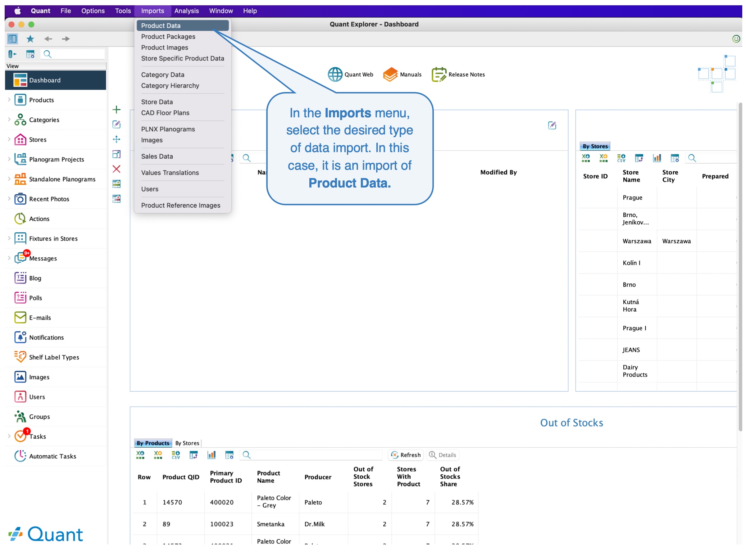The width and height of the screenshot is (746, 560).
Task: Switch to By Stores tab in Out of Stocks
Action: [x=187, y=443]
